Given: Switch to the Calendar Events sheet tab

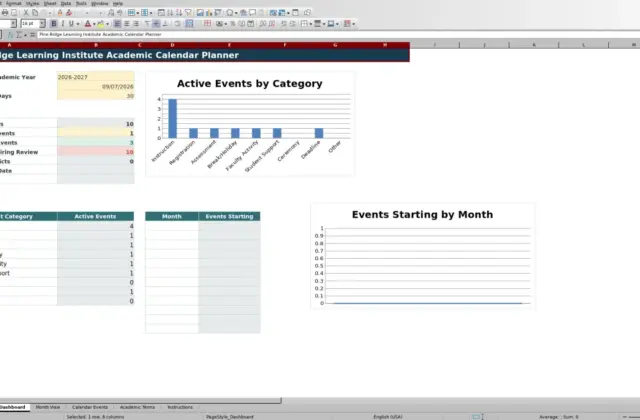Looking at the screenshot, I should [90, 407].
